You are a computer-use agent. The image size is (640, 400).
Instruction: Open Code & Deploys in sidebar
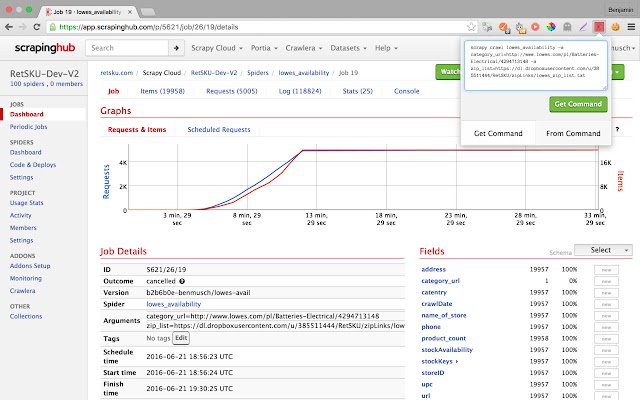coord(33,165)
